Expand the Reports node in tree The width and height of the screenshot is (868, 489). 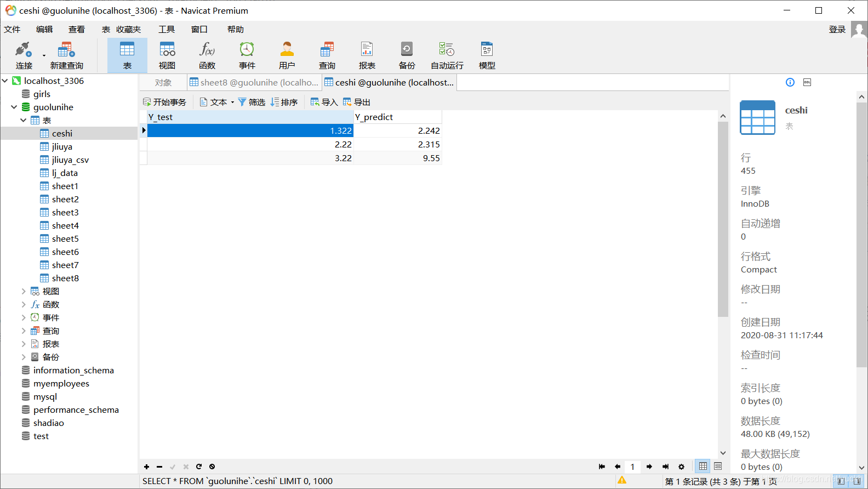point(24,344)
